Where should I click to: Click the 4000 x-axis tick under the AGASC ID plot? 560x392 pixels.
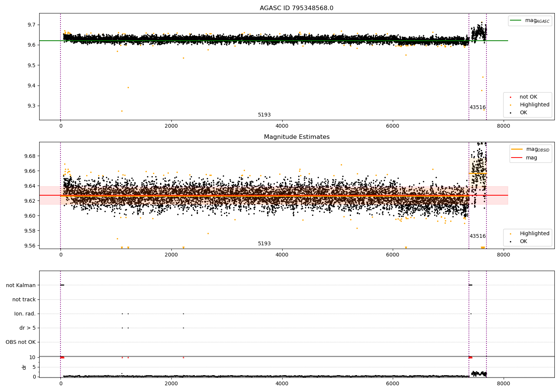tap(282, 126)
